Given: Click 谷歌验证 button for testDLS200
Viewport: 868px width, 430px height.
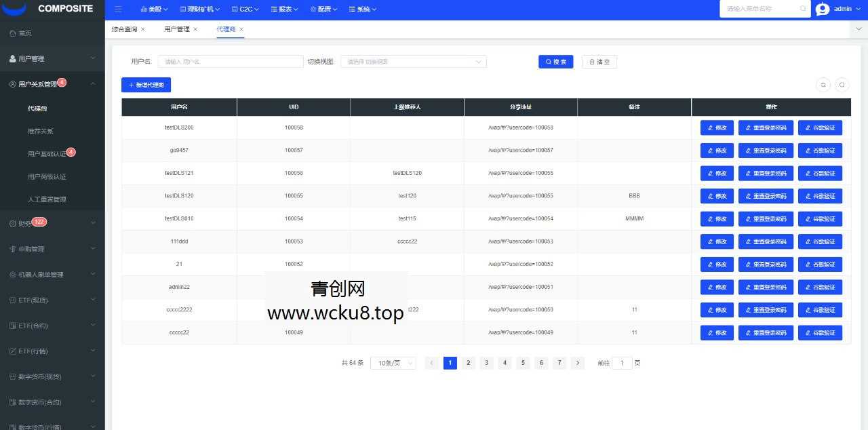Looking at the screenshot, I should pyautogui.click(x=821, y=128).
